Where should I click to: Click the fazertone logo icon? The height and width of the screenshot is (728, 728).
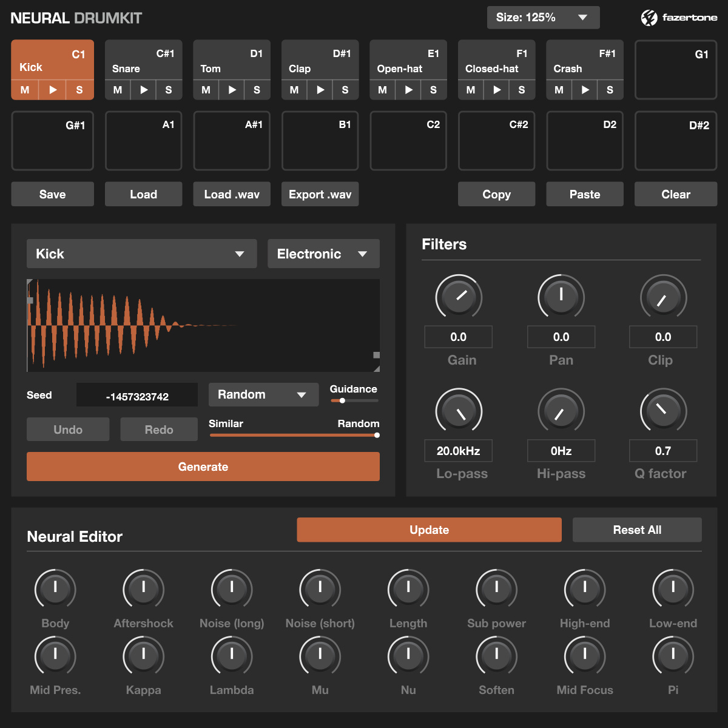[650, 17]
